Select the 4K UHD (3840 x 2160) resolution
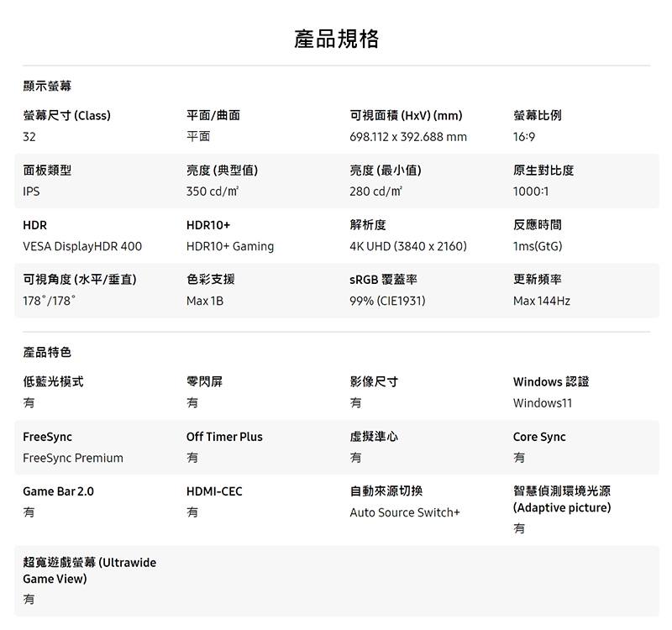The height and width of the screenshot is (630, 672). click(407, 246)
